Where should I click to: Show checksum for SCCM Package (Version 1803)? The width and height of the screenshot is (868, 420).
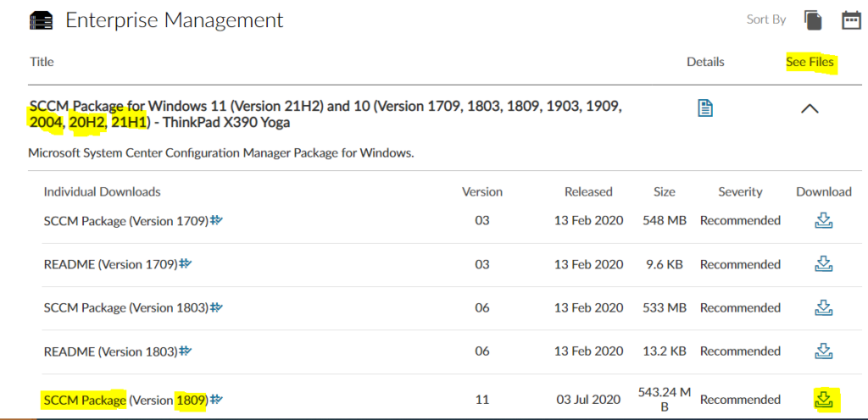point(216,307)
